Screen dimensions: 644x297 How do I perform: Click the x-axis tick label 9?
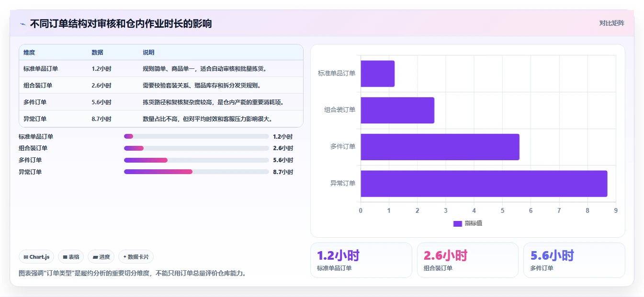[x=616, y=210]
